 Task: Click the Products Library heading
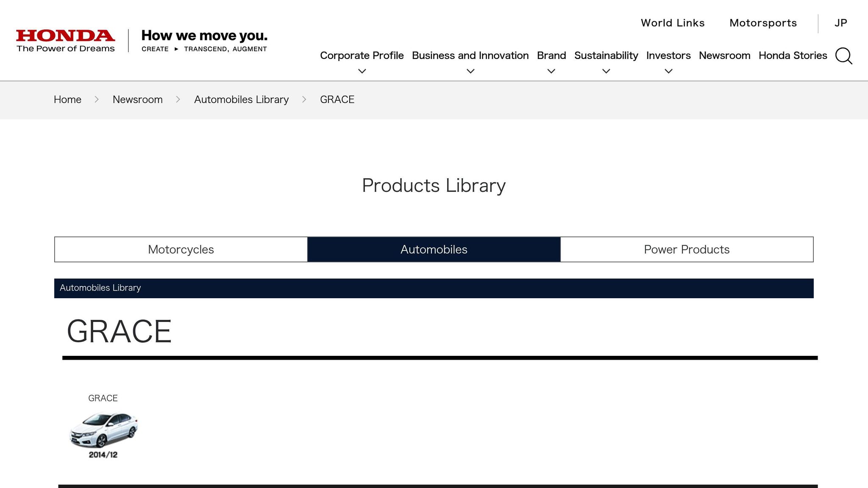tap(434, 186)
